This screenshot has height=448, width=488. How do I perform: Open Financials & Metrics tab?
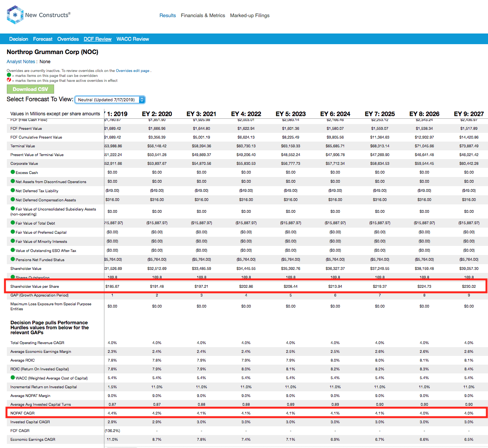[203, 16]
